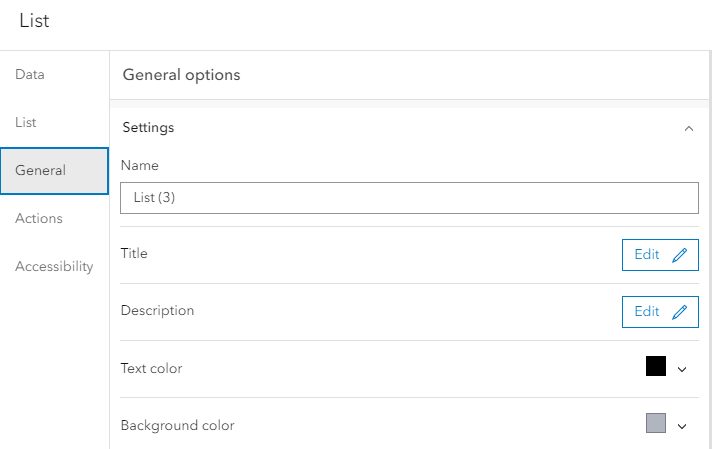Collapse the Settings section chevron
Image resolution: width=712 pixels, height=449 pixels.
[x=688, y=128]
